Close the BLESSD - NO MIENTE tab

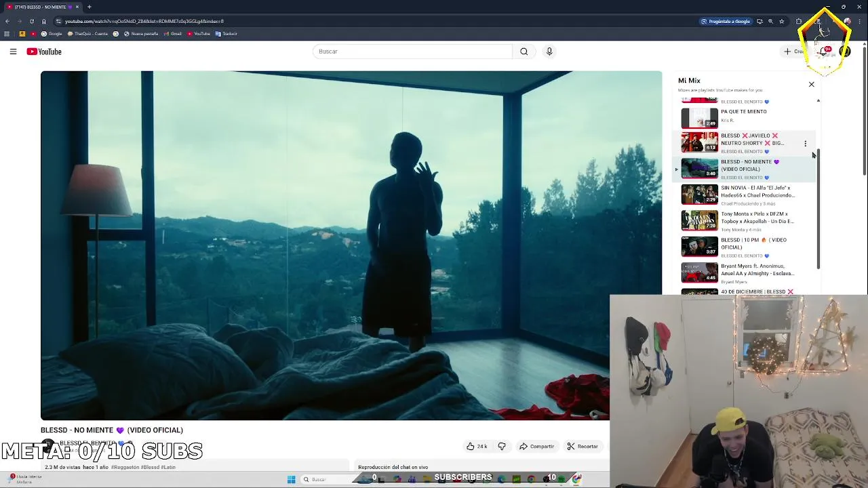coord(77,7)
